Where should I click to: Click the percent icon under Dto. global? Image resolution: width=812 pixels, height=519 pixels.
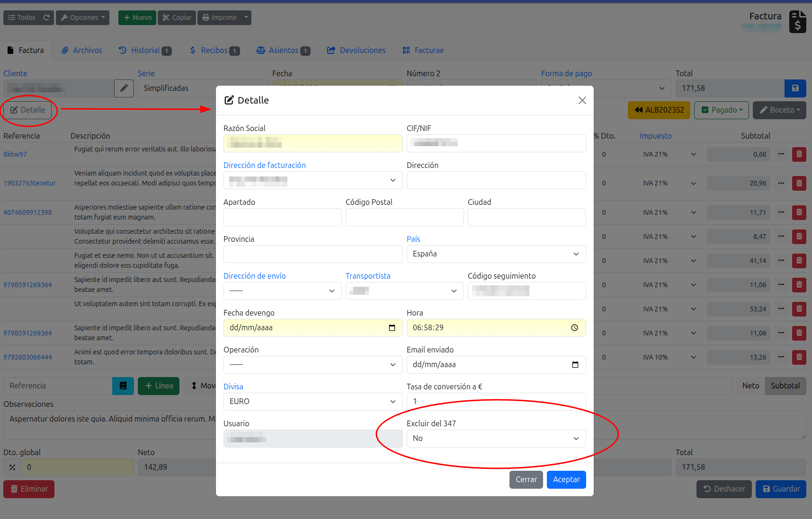coord(12,467)
